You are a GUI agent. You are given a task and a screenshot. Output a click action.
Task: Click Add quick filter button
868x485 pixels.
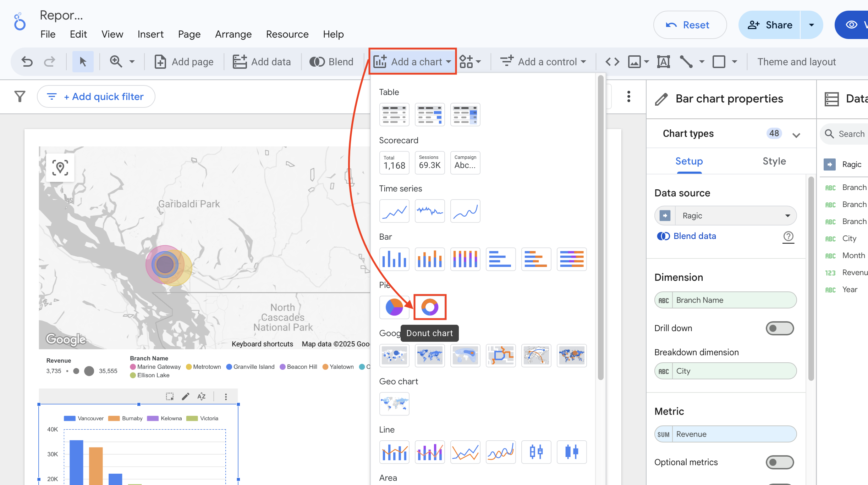coord(96,96)
